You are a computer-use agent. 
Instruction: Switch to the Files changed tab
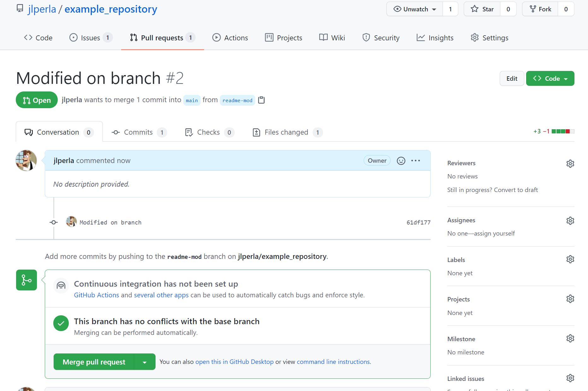[286, 132]
